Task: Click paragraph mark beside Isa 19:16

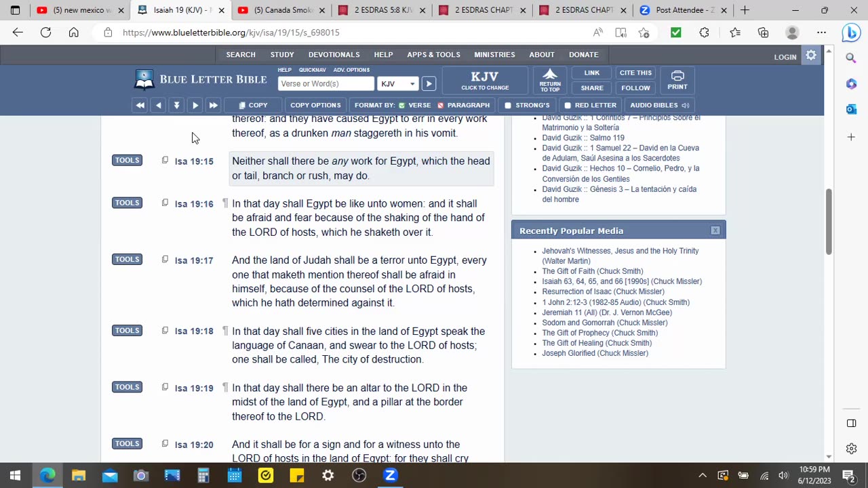Action: 225,203
